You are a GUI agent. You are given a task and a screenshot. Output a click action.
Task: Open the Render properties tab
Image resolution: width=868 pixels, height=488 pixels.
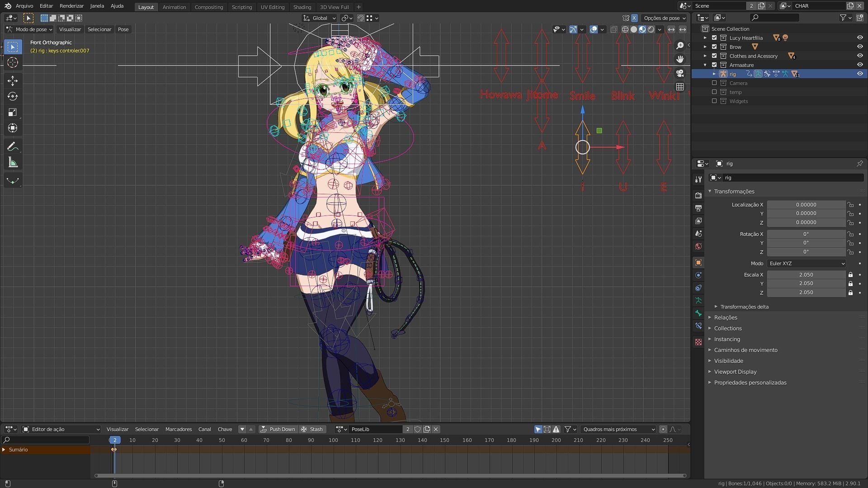click(x=698, y=195)
